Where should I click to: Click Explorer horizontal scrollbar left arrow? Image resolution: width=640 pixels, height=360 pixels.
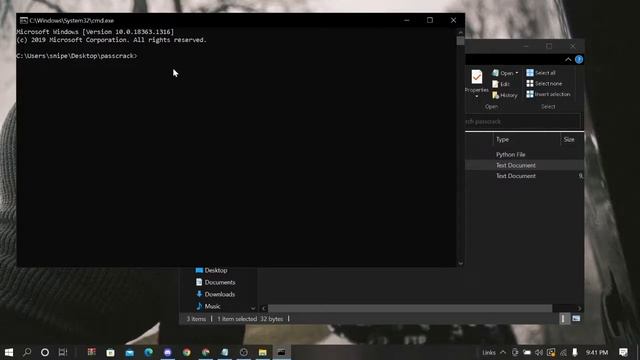pyautogui.click(x=264, y=308)
